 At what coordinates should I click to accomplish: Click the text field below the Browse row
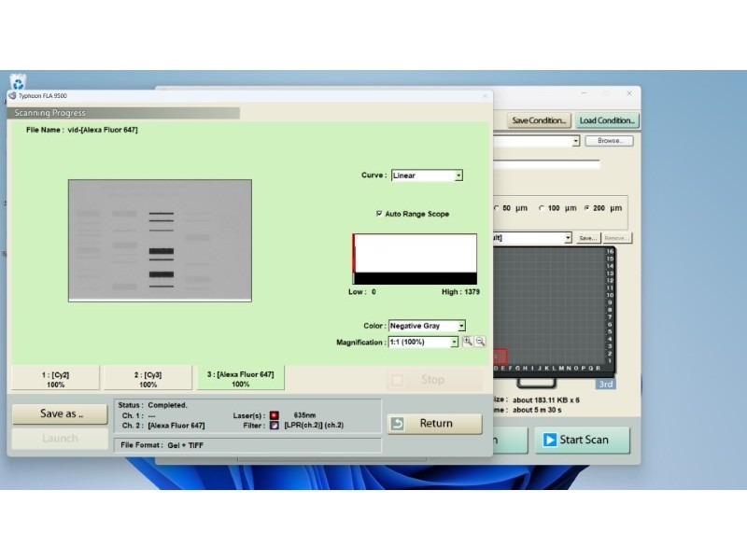click(546, 164)
